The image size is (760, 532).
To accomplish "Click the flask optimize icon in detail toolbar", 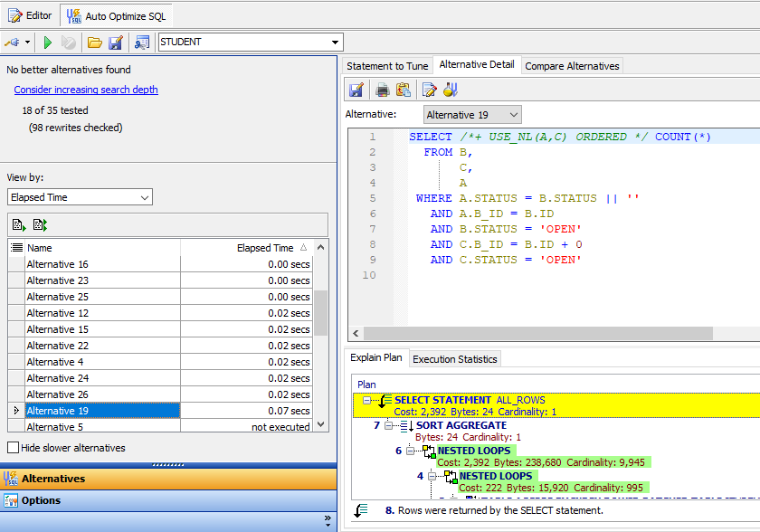I will tap(451, 90).
